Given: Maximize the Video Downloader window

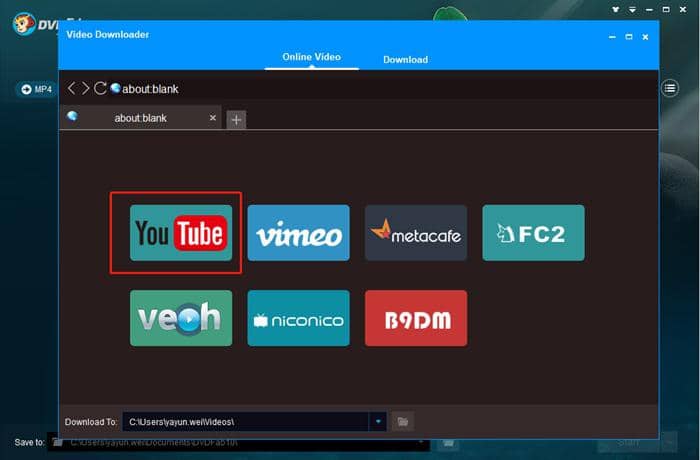Looking at the screenshot, I should coord(629,37).
